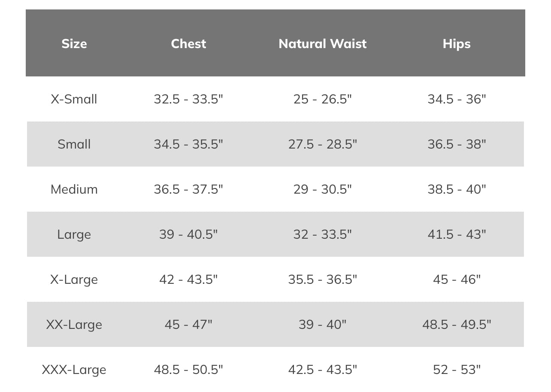
Task: Select the X-Small size row label
Action: tap(74, 99)
